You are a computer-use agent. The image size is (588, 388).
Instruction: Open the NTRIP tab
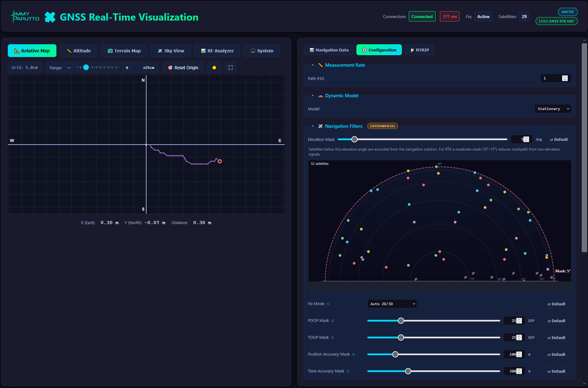(x=419, y=50)
